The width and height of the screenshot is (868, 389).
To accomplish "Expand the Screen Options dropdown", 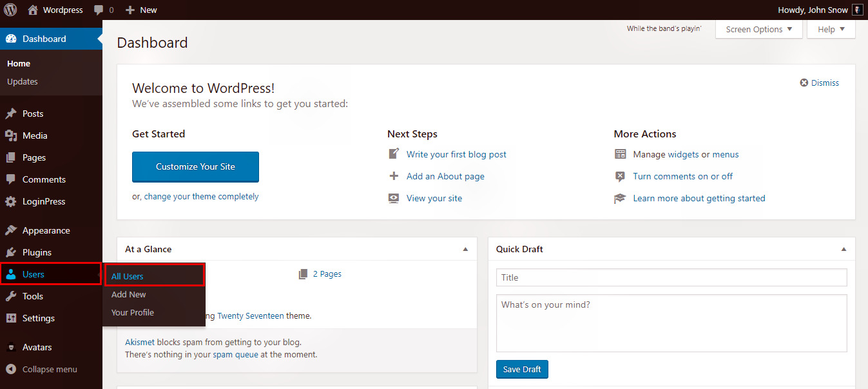I will click(x=758, y=29).
